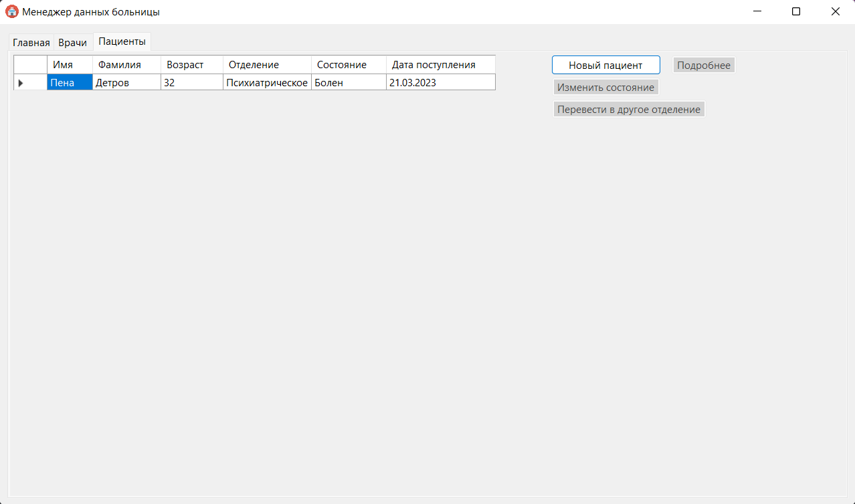Close the Менеджер данных больницы window
Image resolution: width=855 pixels, height=504 pixels.
(835, 11)
